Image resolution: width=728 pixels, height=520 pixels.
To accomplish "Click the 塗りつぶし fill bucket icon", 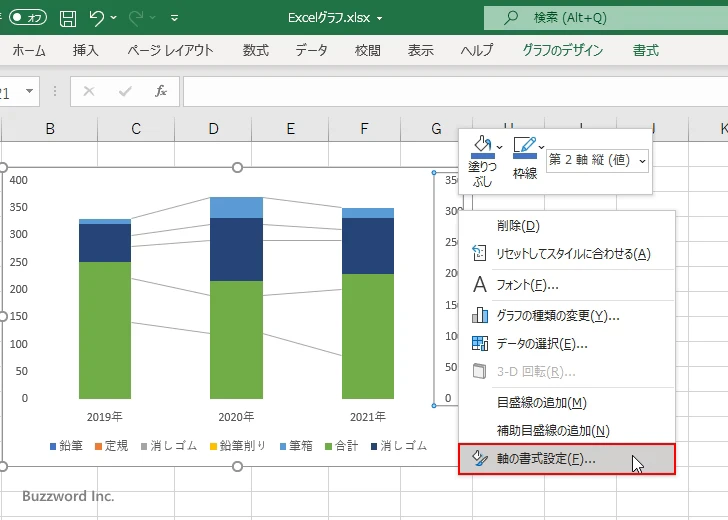I will click(x=482, y=147).
